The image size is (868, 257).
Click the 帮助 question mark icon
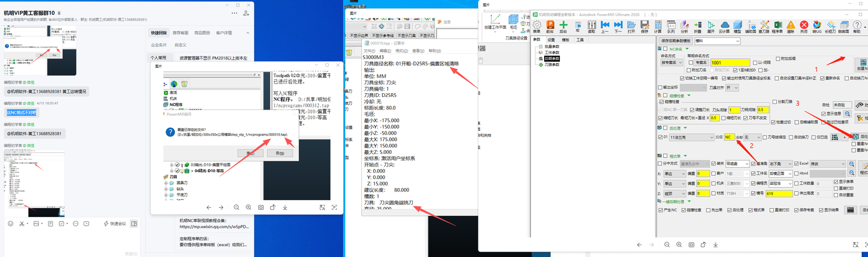(857, 27)
